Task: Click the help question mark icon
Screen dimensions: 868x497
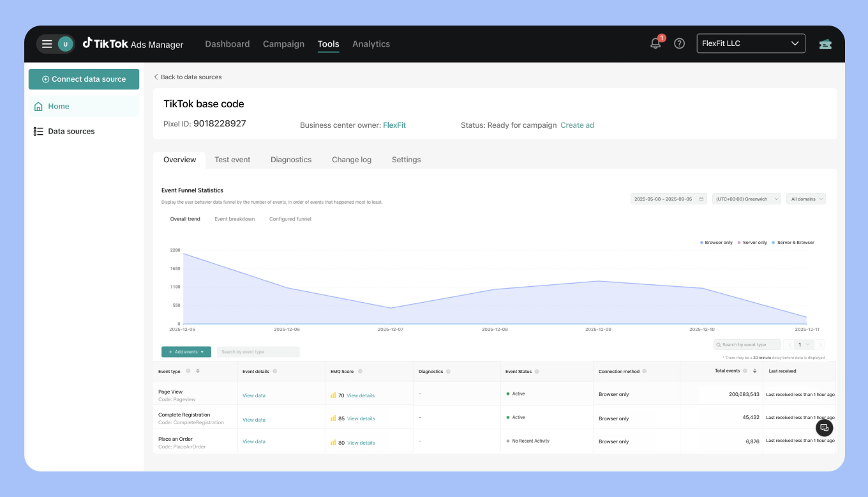Action: point(680,43)
